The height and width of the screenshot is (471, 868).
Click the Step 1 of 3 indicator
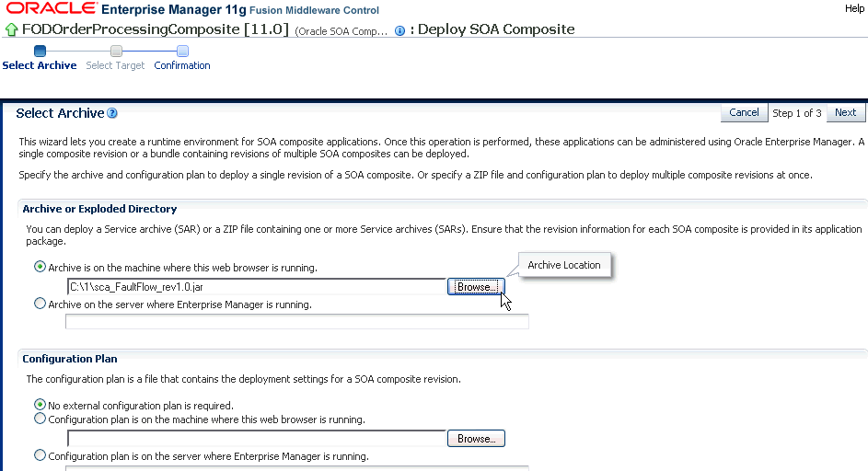click(x=797, y=113)
